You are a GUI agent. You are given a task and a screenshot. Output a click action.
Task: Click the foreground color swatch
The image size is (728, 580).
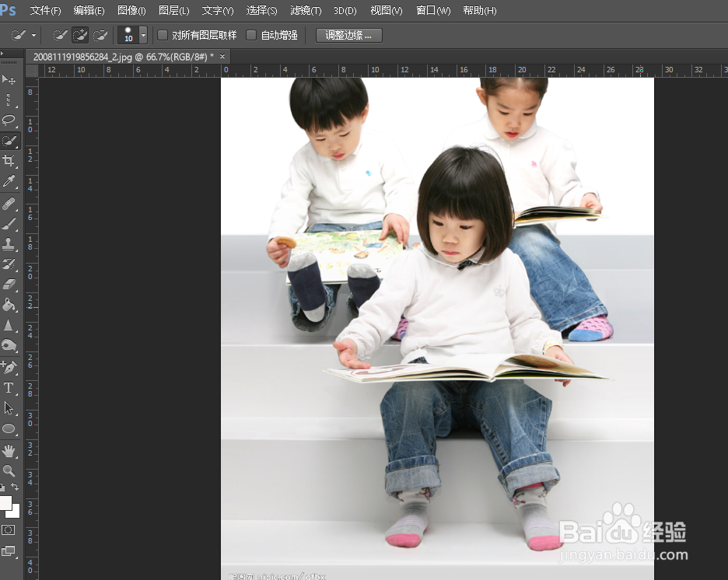8,504
